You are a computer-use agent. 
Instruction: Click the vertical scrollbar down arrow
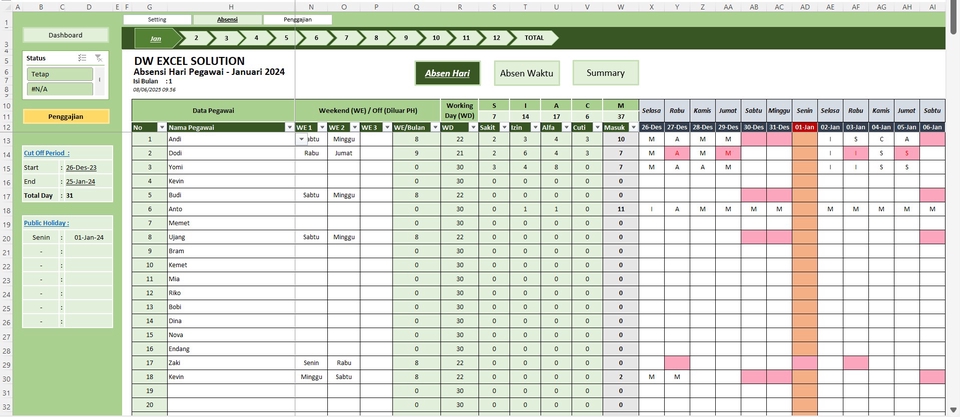pyautogui.click(x=954, y=410)
